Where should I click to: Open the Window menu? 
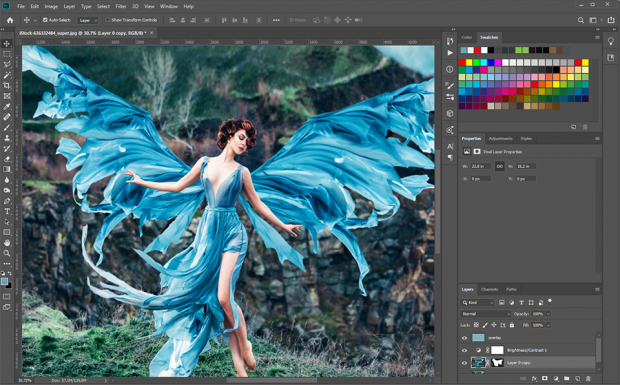click(169, 6)
